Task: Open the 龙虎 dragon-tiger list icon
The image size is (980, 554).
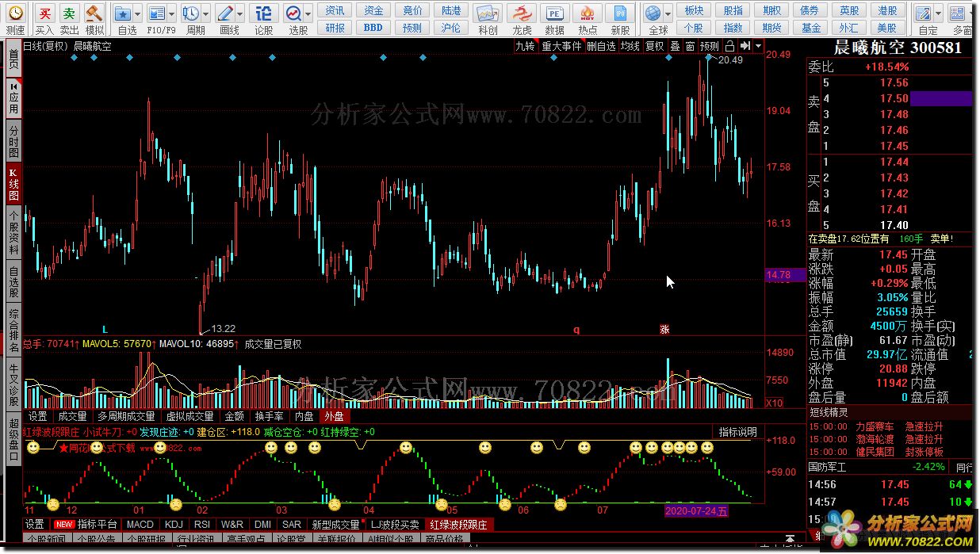Action: tap(521, 13)
